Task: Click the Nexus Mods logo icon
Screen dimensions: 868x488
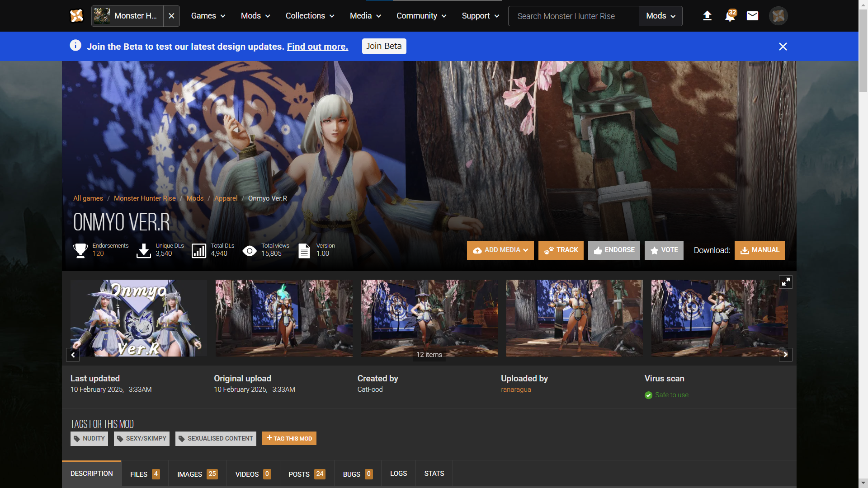Action: pyautogui.click(x=76, y=16)
